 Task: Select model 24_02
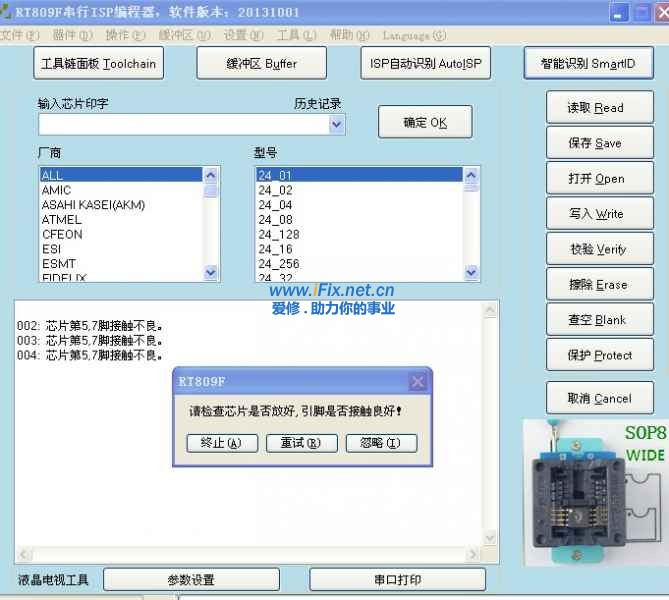tap(359, 190)
